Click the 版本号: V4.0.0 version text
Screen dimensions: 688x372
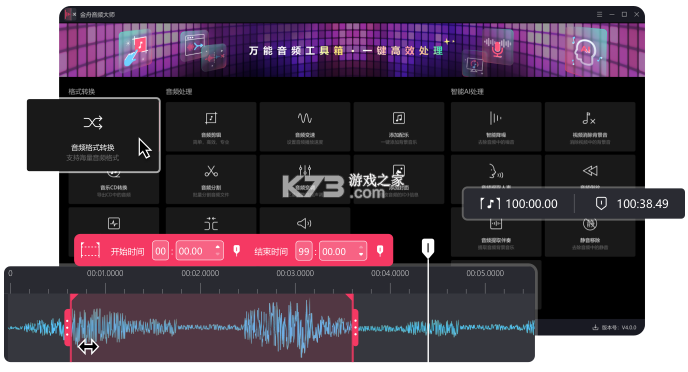click(x=619, y=327)
